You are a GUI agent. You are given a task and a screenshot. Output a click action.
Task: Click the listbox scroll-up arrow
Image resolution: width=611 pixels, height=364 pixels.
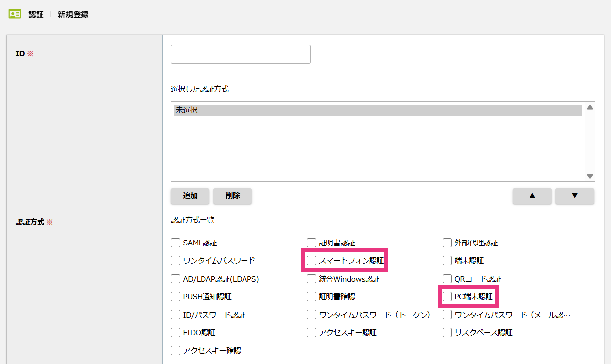(x=590, y=107)
